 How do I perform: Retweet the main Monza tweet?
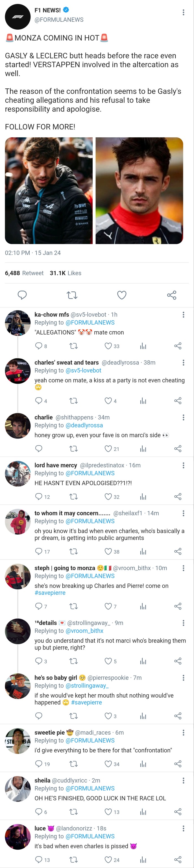(72, 295)
